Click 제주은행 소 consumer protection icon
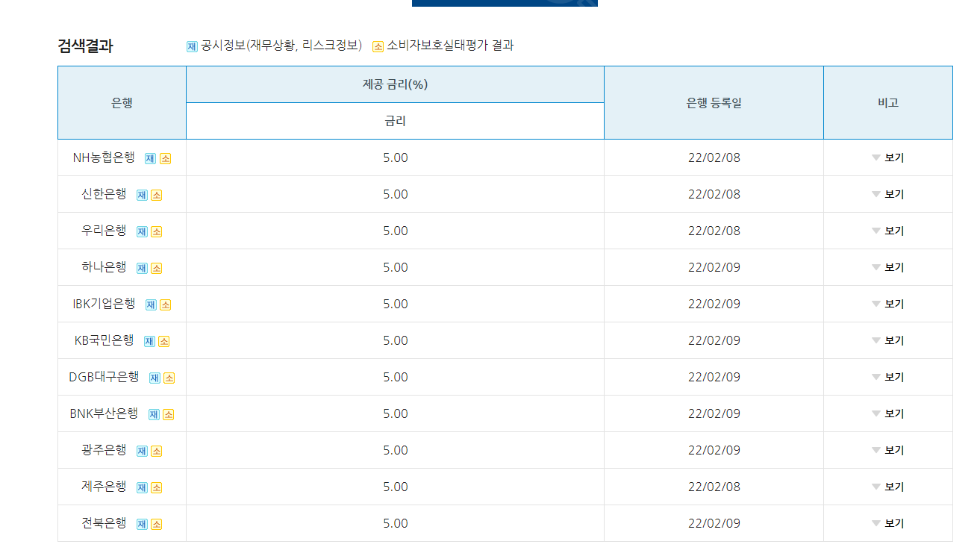This screenshot has width=980, height=559. point(156,487)
